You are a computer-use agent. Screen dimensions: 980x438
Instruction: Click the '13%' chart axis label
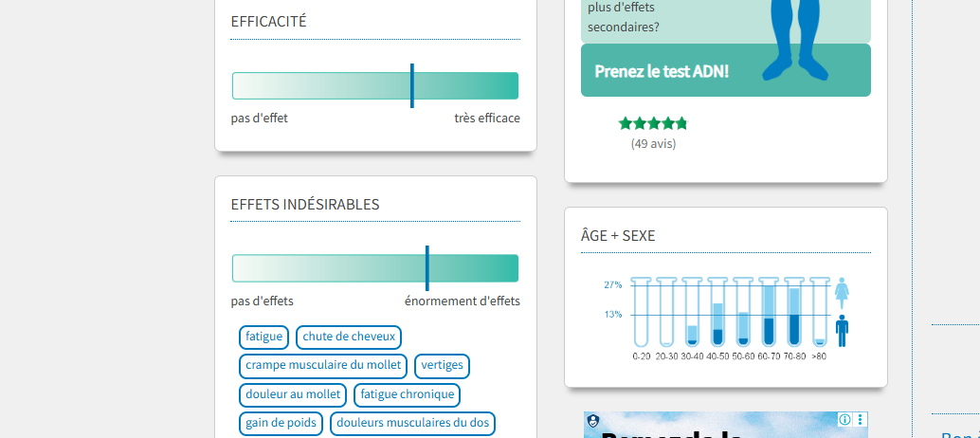pyautogui.click(x=612, y=315)
